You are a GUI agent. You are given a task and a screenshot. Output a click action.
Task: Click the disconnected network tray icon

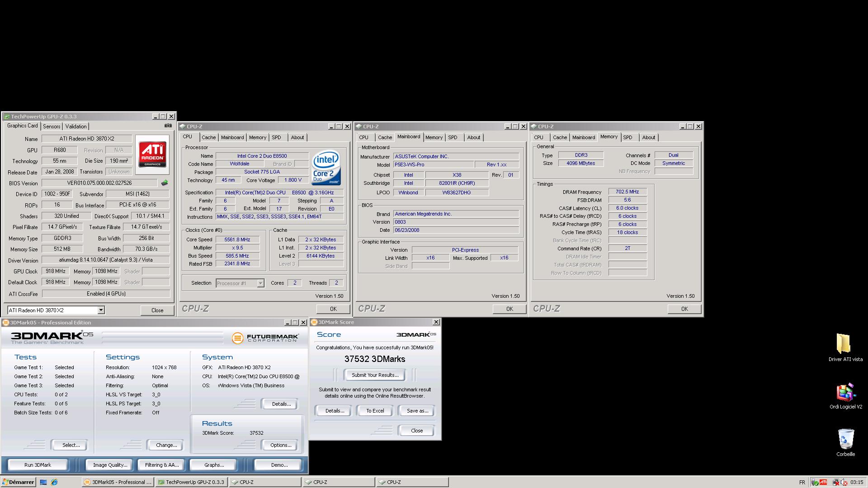coord(836,482)
